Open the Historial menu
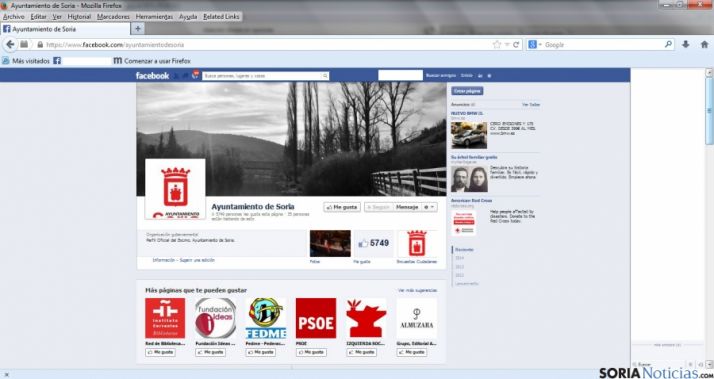Image resolution: width=714 pixels, height=379 pixels. (x=79, y=16)
